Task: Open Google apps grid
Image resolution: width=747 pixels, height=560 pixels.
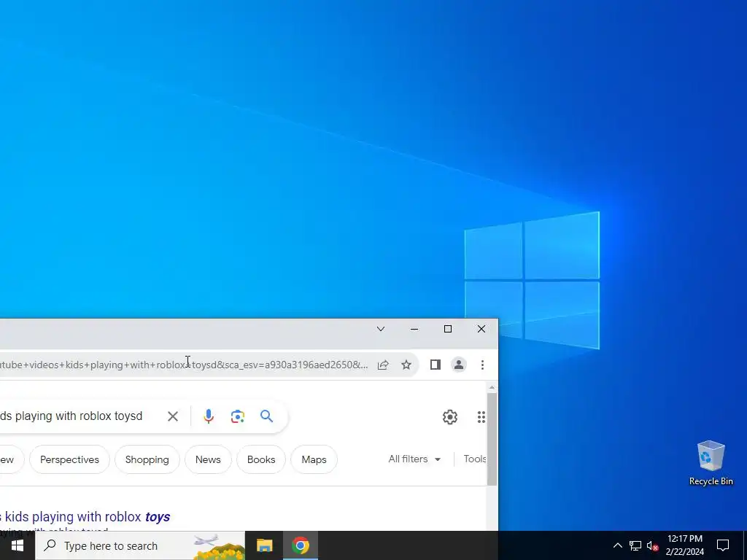Action: 481,417
